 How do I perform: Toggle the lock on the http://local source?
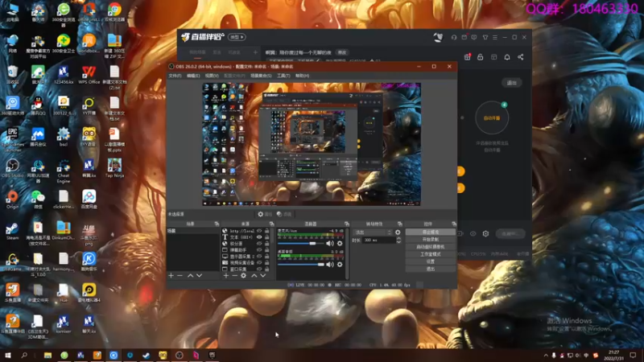click(x=267, y=231)
